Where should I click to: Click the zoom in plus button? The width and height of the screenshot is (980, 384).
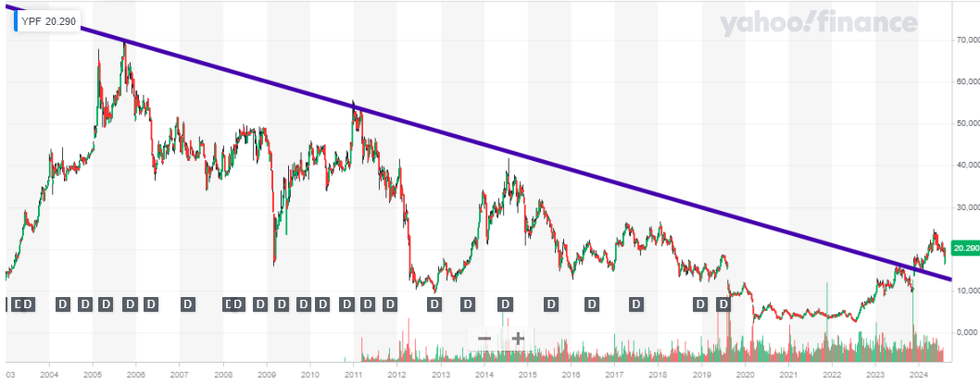pos(518,339)
